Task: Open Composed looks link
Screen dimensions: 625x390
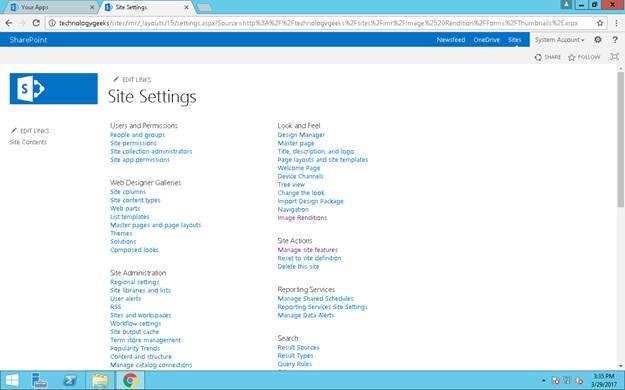Action: click(x=134, y=250)
